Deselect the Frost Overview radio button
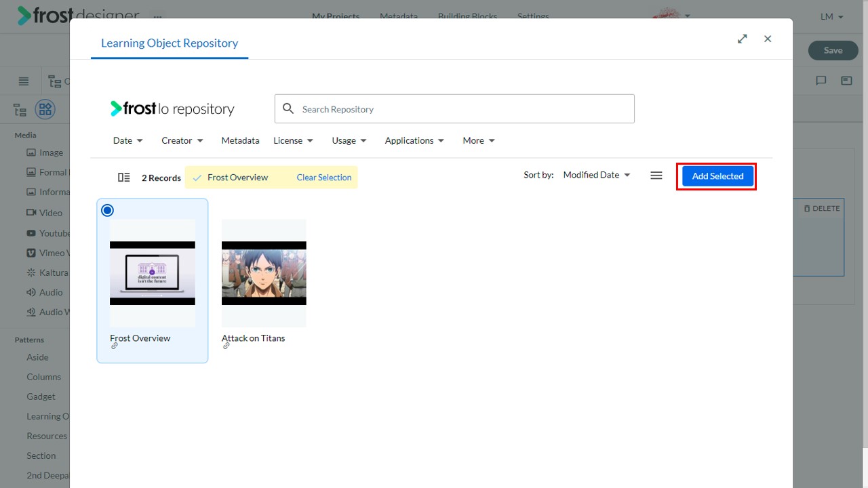This screenshot has height=488, width=868. (107, 210)
